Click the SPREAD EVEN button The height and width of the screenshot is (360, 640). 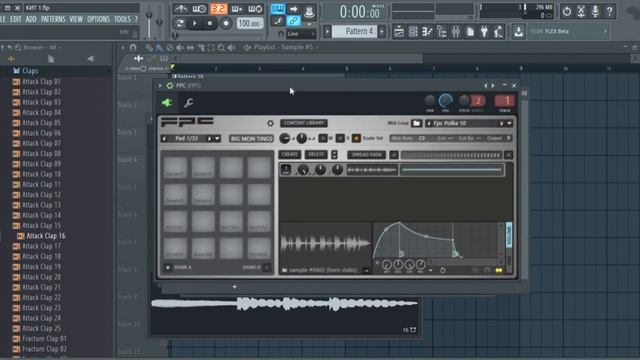coord(366,155)
